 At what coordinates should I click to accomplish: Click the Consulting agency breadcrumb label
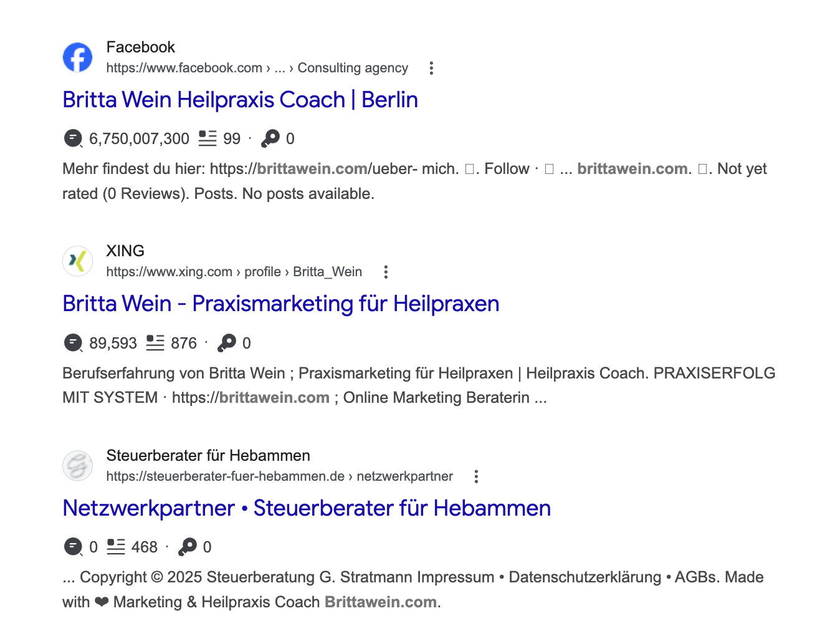(x=353, y=67)
